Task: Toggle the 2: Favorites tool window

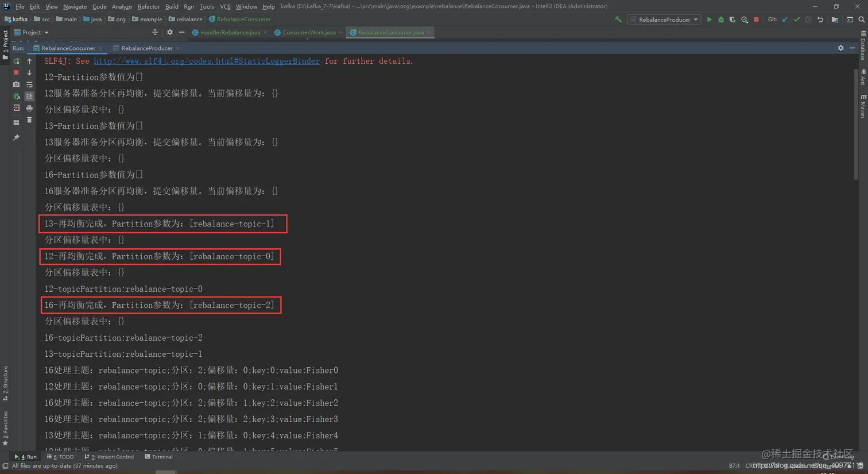Action: pos(5,429)
